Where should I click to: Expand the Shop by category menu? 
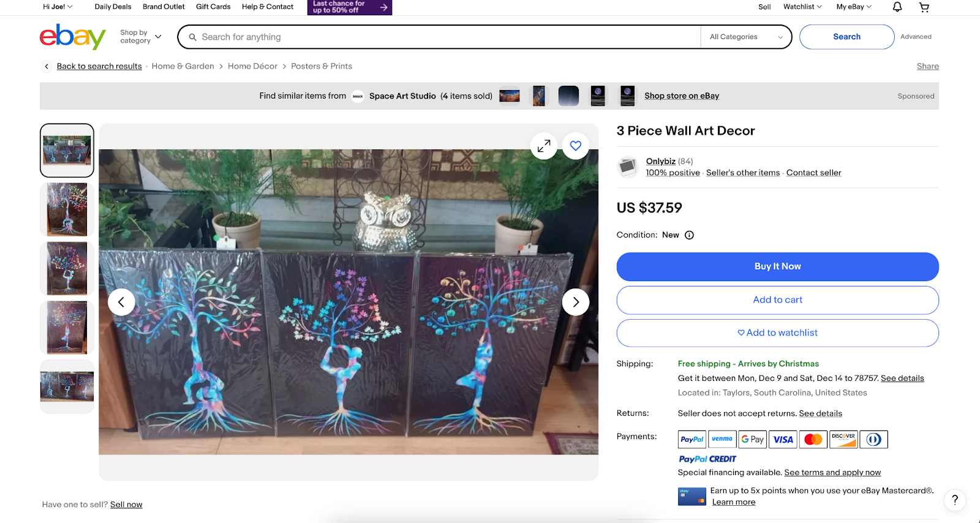click(140, 37)
